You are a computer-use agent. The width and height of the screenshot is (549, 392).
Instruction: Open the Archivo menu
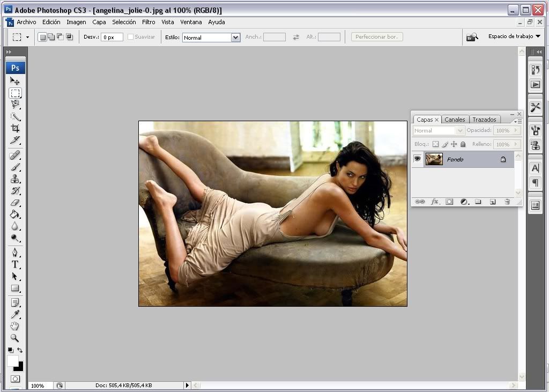26,22
